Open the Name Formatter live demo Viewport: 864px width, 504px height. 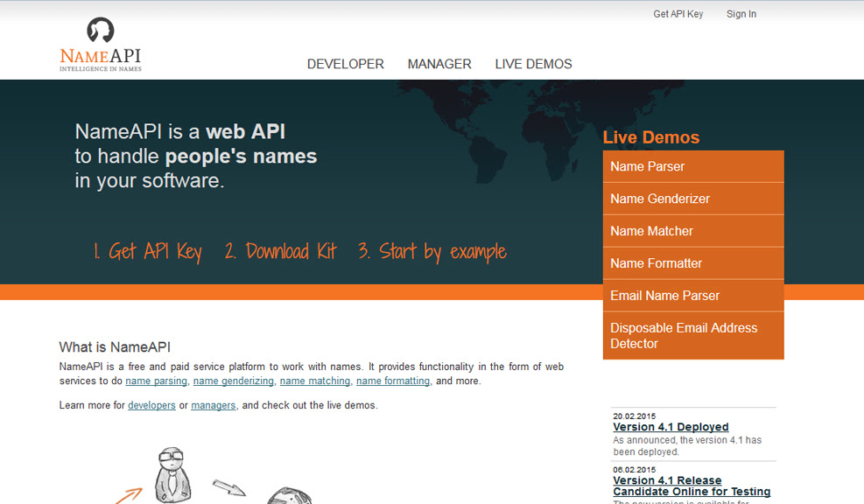point(693,263)
